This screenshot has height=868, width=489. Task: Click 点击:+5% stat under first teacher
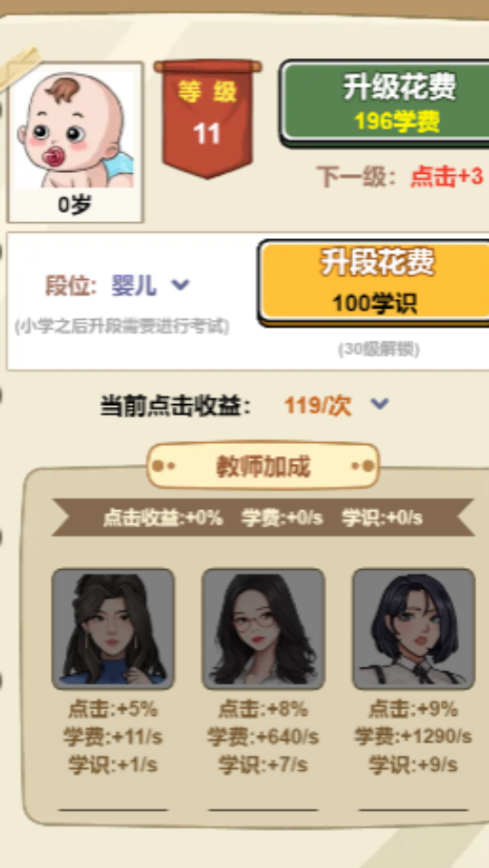point(113,709)
